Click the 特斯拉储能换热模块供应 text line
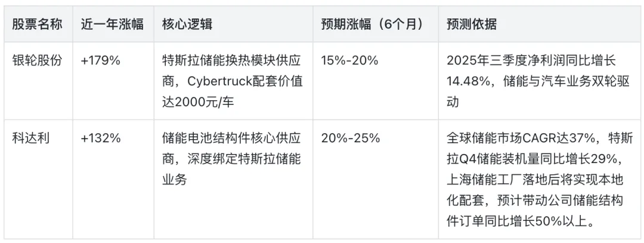The image size is (644, 243). coord(231,60)
